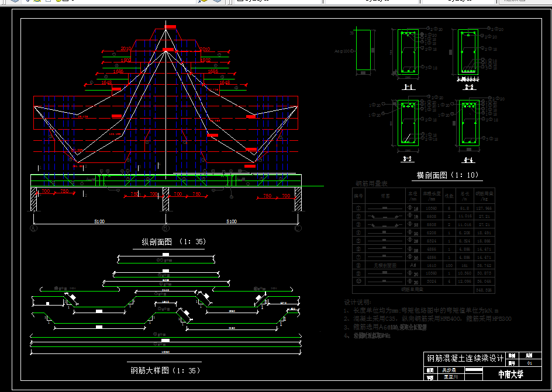Open the rightmost ByLayer dropdown

pyautogui.click(x=459, y=1)
